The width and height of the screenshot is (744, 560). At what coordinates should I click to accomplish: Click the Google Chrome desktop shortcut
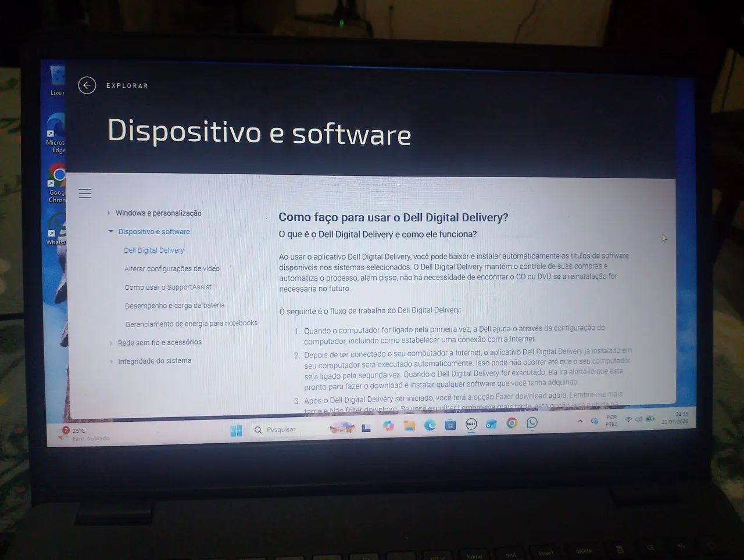pos(57,184)
